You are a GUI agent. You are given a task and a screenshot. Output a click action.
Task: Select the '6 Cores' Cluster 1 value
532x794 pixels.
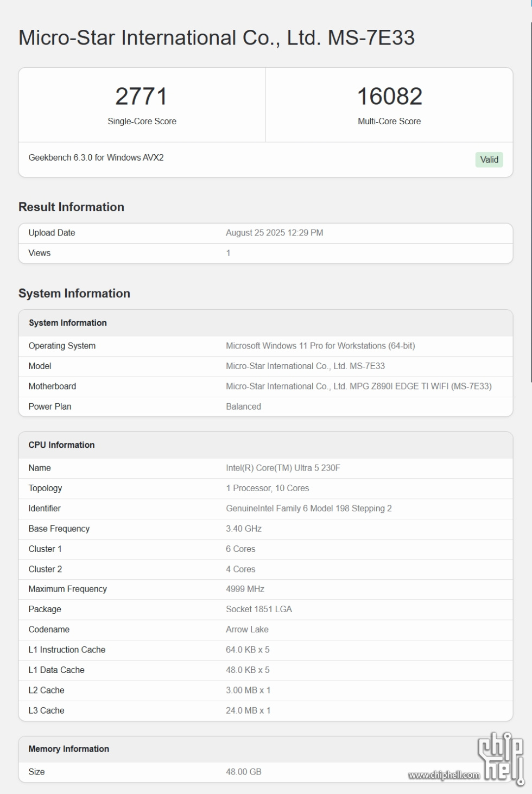(x=240, y=549)
